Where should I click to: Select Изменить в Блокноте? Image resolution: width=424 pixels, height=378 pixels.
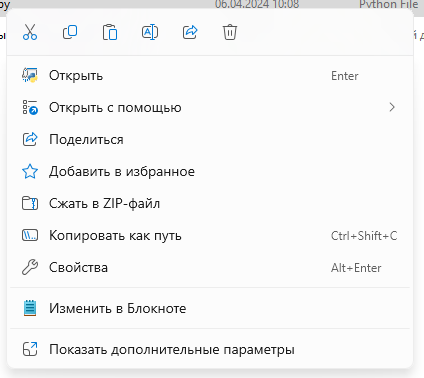210,308
